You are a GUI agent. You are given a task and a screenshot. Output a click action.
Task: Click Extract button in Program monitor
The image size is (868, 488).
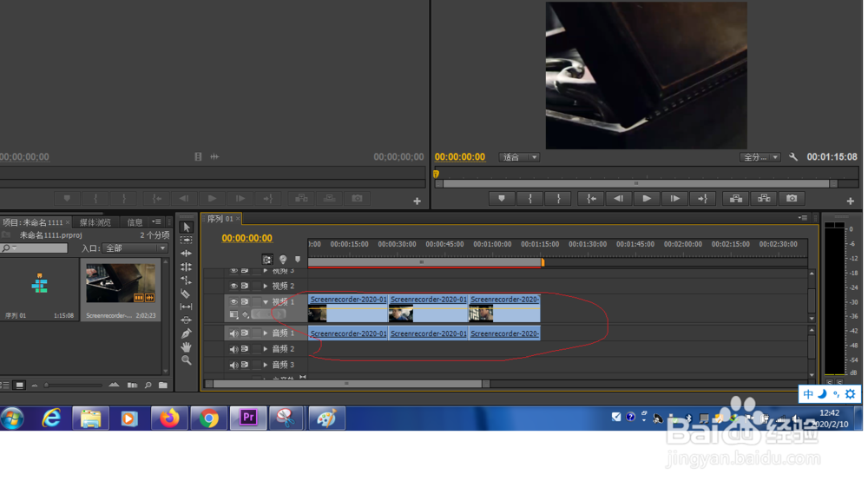pyautogui.click(x=764, y=198)
